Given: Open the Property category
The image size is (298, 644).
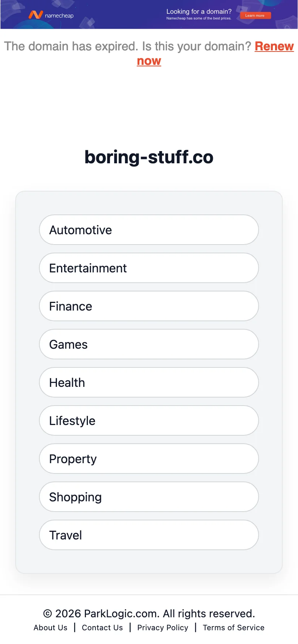Looking at the screenshot, I should [149, 459].
